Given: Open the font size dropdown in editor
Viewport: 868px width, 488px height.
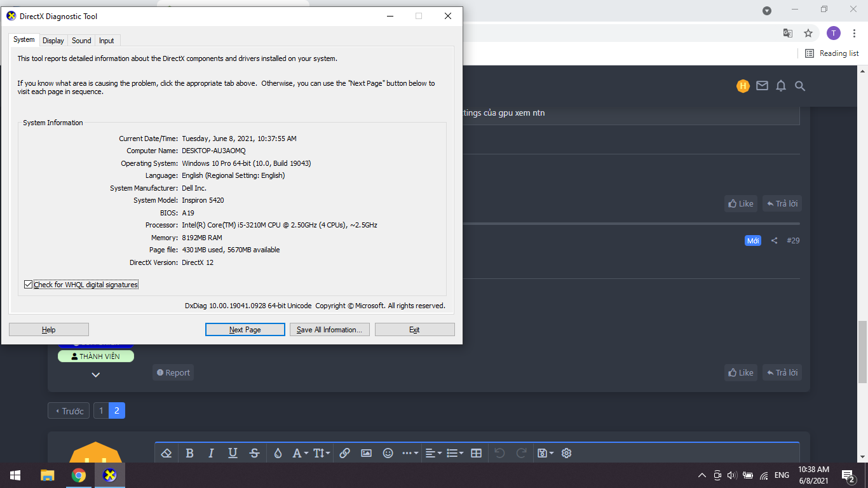Looking at the screenshot, I should coord(321,453).
